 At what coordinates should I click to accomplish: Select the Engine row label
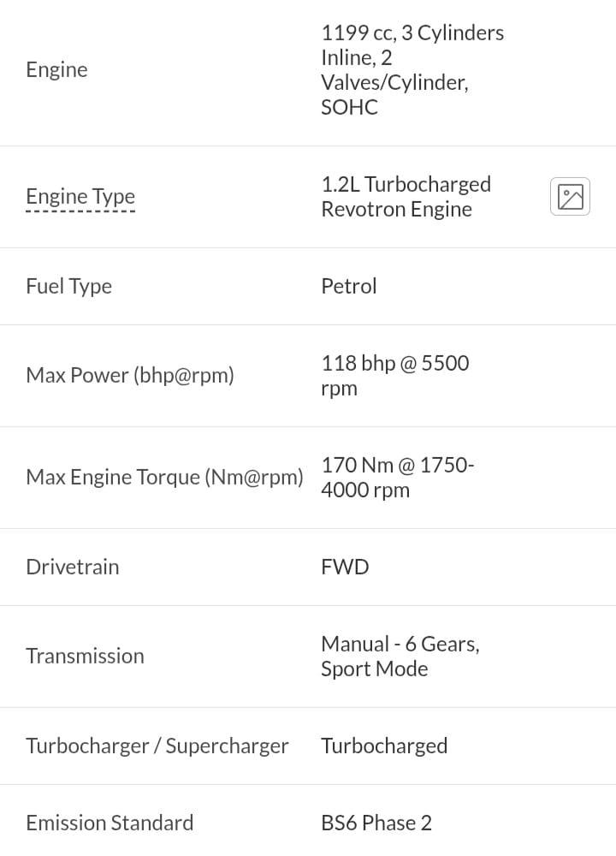click(56, 70)
